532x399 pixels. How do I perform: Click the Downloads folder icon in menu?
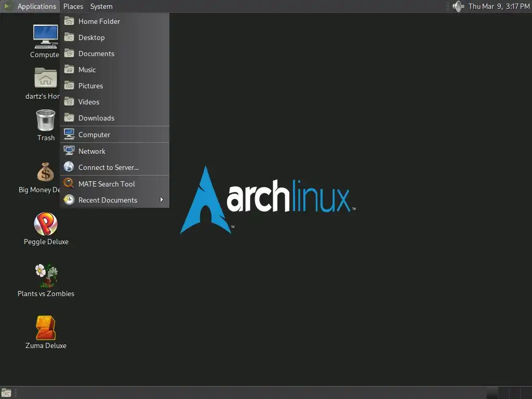[x=69, y=118]
